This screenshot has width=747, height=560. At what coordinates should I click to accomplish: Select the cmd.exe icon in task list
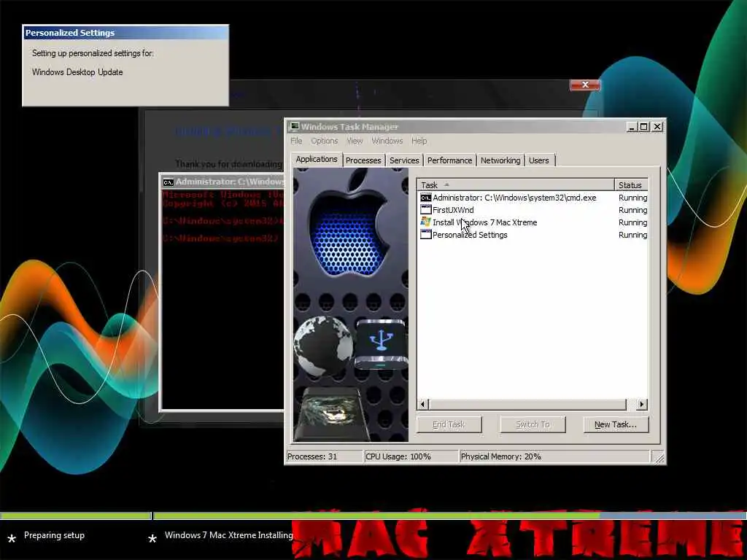point(425,198)
